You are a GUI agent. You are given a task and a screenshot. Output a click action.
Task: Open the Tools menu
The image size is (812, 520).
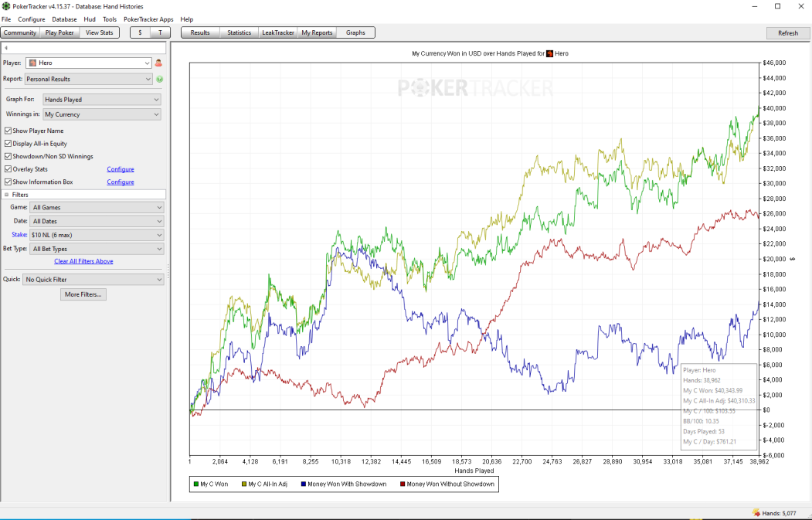click(110, 19)
